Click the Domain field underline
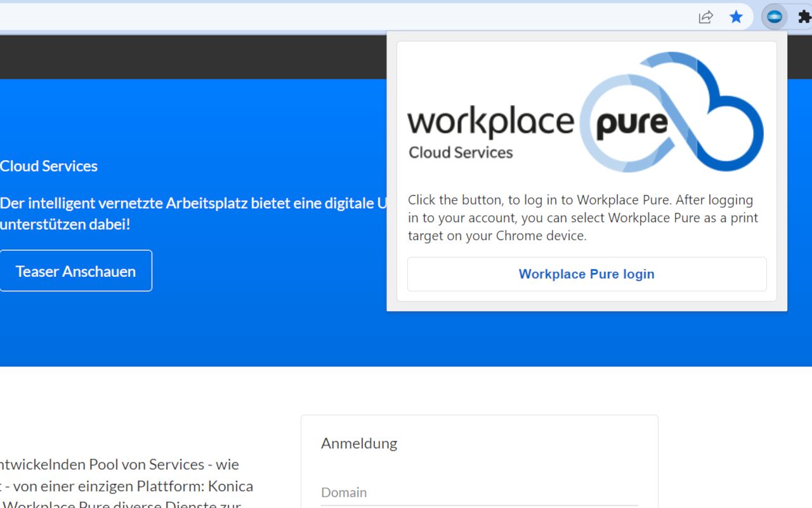 [x=479, y=505]
